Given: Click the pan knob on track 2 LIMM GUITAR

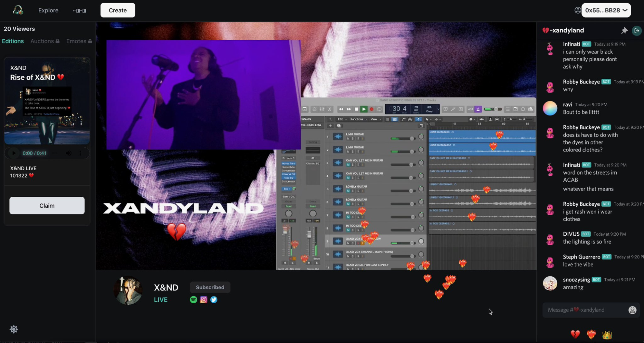Looking at the screenshot, I should (421, 150).
